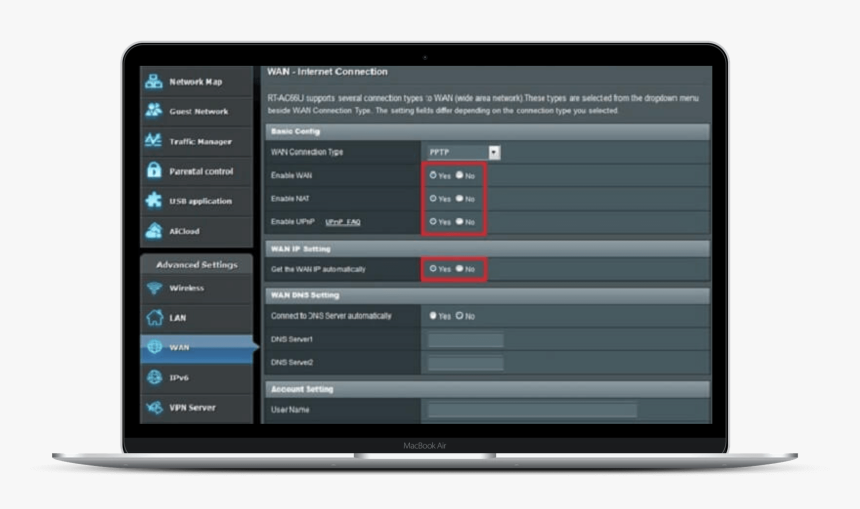This screenshot has width=860, height=509.
Task: Click the DNS Server2 input field
Action: pos(465,363)
